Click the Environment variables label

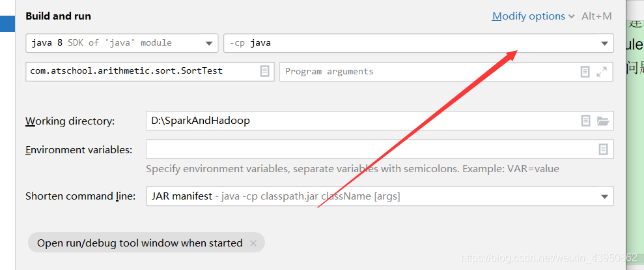point(79,150)
